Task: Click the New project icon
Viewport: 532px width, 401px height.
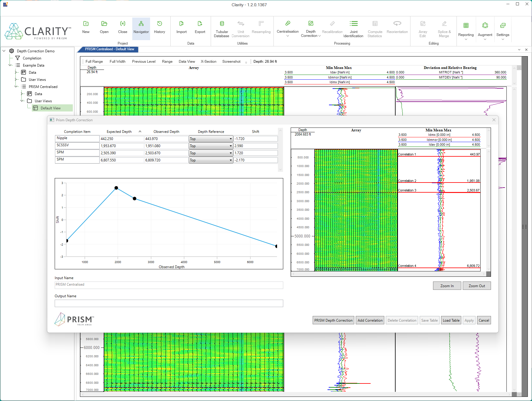Action: pyautogui.click(x=86, y=27)
